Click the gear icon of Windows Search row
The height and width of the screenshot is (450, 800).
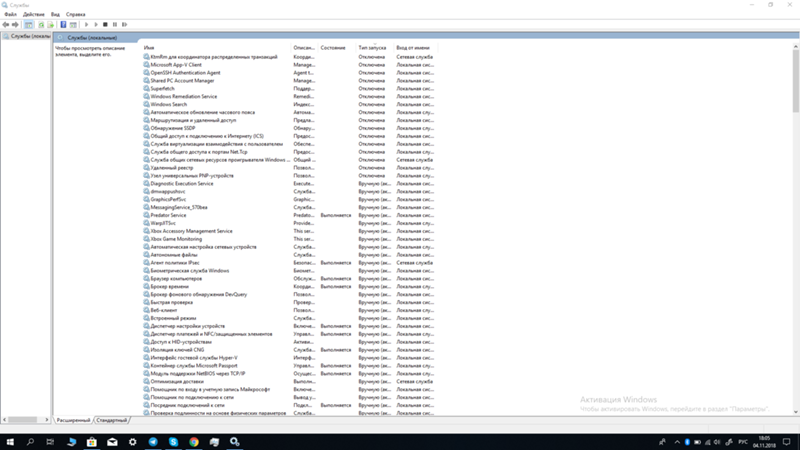(x=146, y=104)
